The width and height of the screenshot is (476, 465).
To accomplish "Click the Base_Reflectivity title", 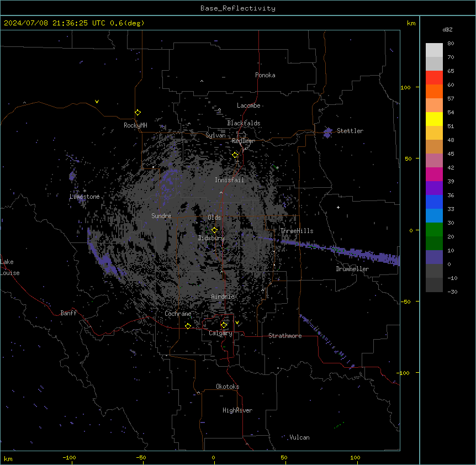I will [238, 8].
